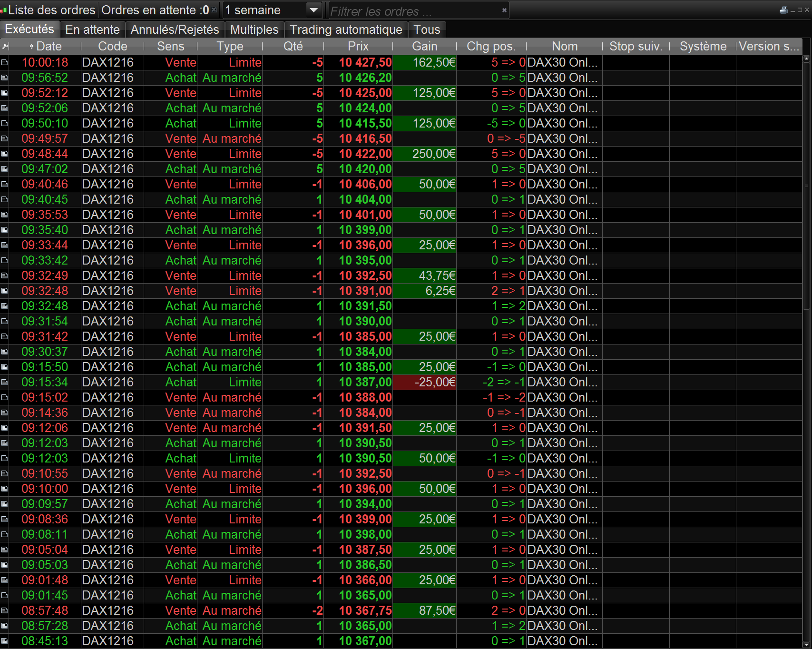Open details icon for the 09:10:00 order

[x=4, y=489]
